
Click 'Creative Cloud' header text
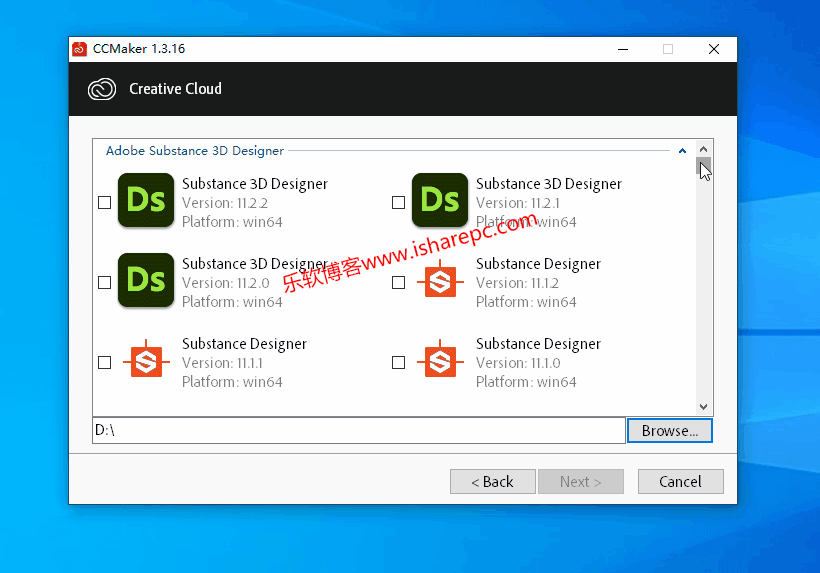tap(175, 89)
